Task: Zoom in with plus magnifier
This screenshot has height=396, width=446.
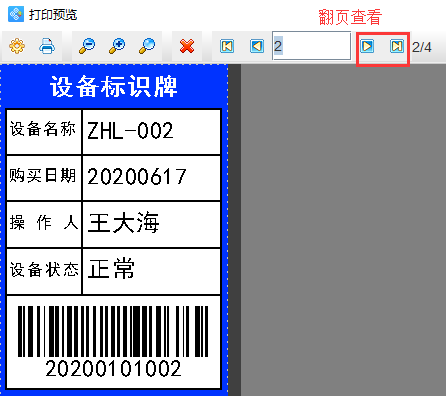Action: [117, 46]
